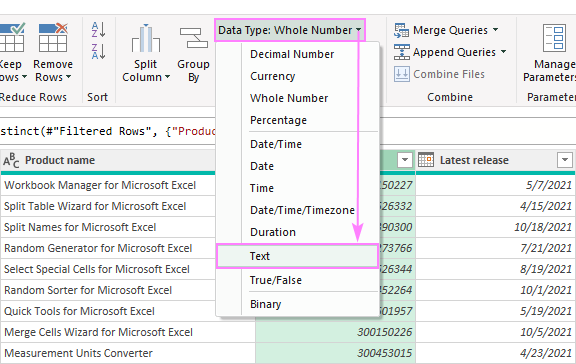The width and height of the screenshot is (576, 364).
Task: Select the 5/7/2021 date cell
Action: (x=495, y=185)
